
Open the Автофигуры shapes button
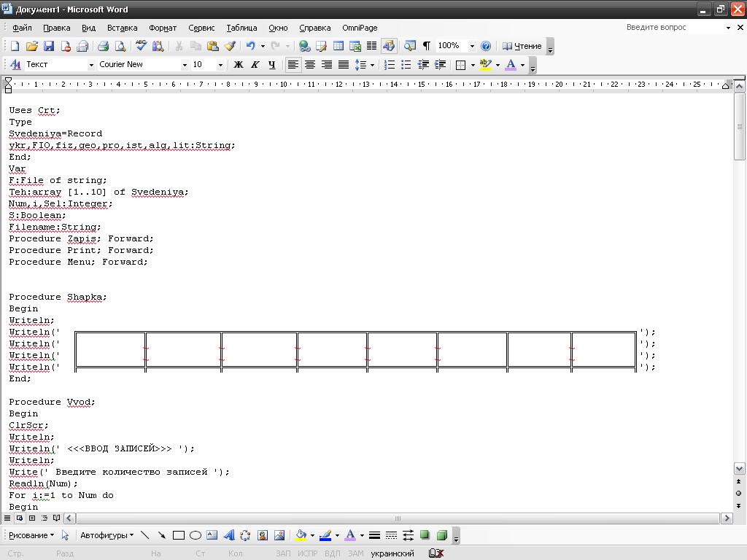point(107,535)
